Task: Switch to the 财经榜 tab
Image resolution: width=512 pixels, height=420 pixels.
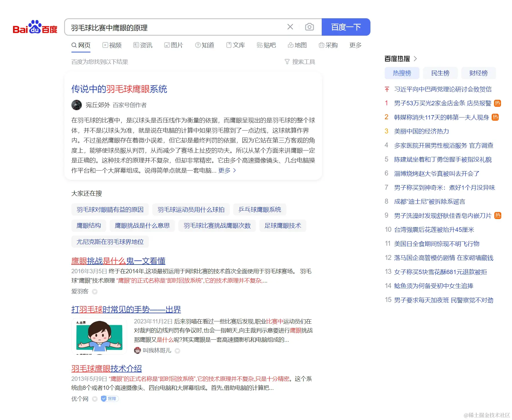Action: [x=479, y=73]
